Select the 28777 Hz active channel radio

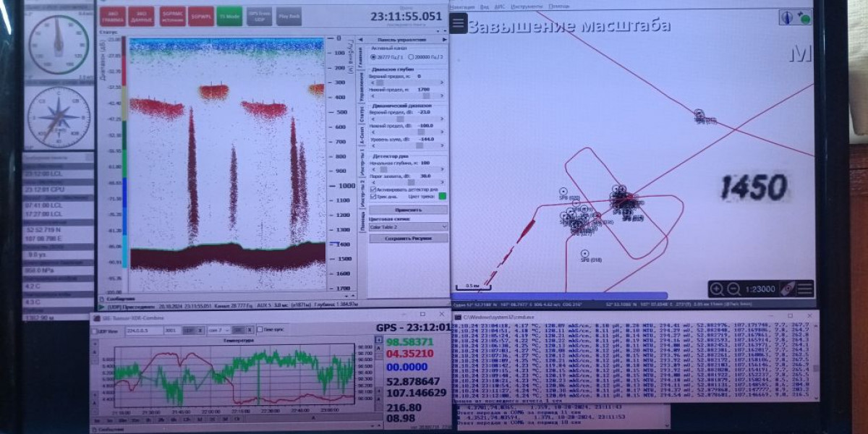pos(373,56)
